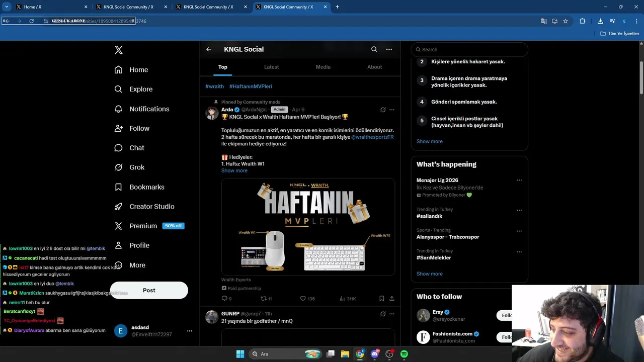Show more in What's happening

click(430, 274)
